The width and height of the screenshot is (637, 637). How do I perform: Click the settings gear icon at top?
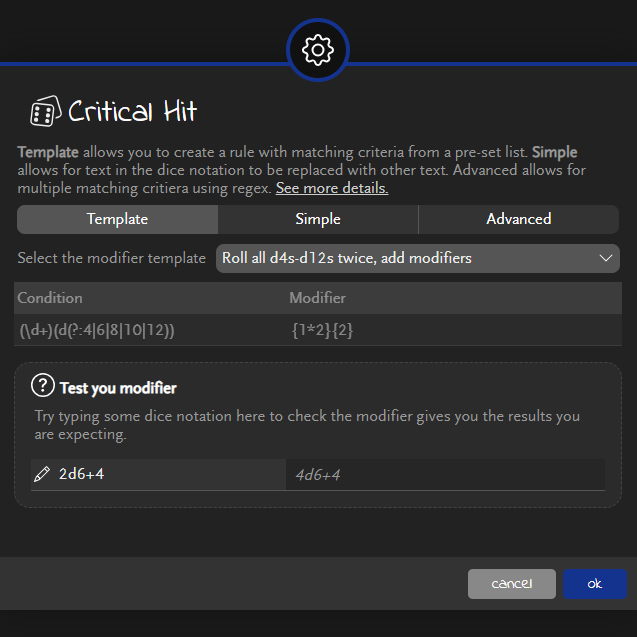[x=318, y=49]
